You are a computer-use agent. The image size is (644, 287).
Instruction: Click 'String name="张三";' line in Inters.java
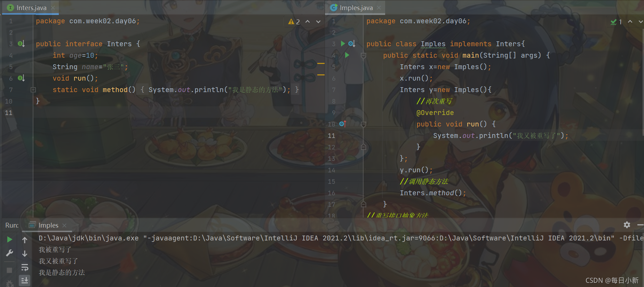point(90,67)
